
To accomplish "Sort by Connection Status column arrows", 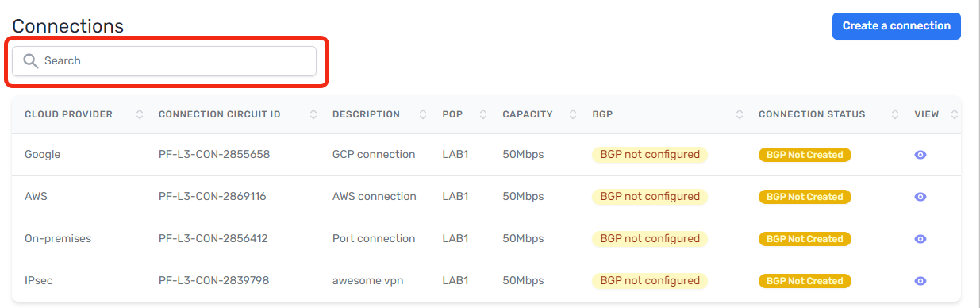I will 895,114.
